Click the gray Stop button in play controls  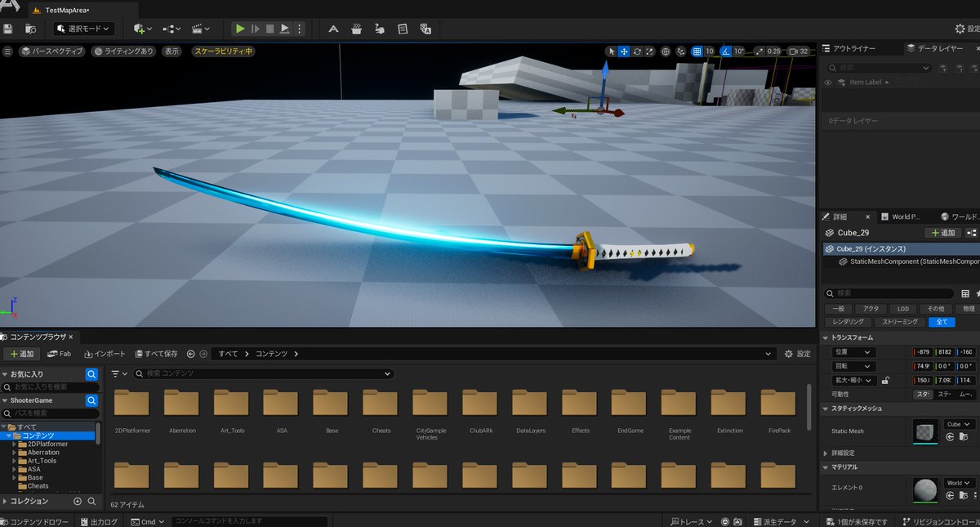click(269, 29)
